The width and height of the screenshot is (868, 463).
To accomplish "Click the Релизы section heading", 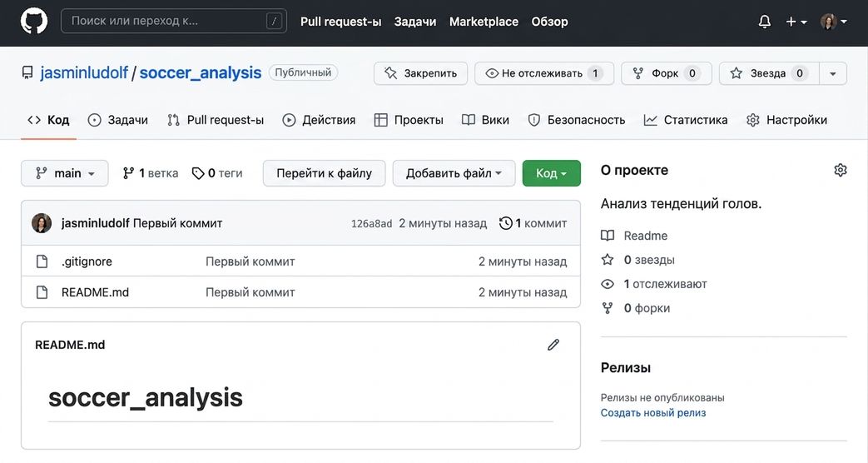I will [x=626, y=368].
